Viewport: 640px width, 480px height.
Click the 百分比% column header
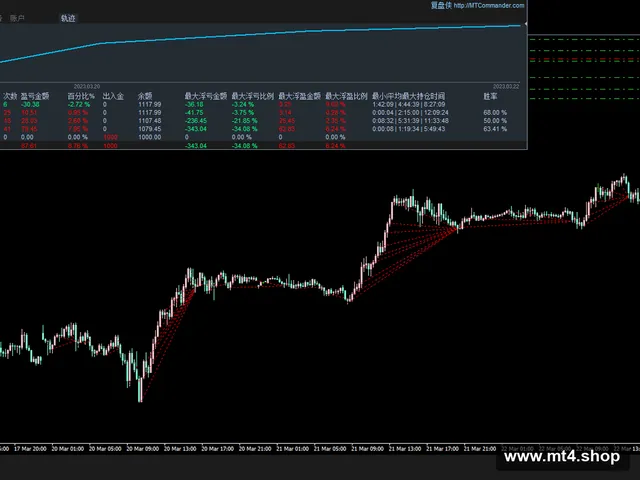[x=81, y=96]
